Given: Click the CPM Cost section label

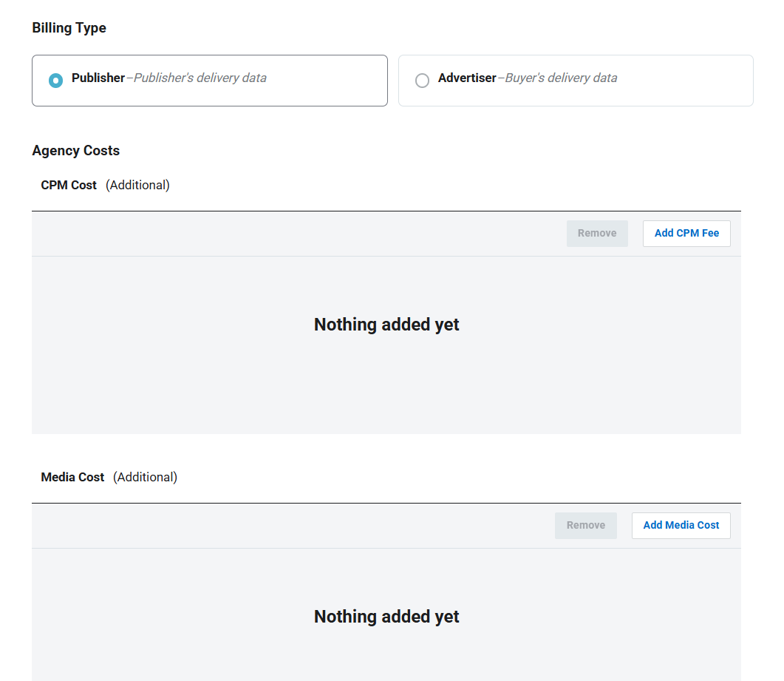Looking at the screenshot, I should point(69,185).
